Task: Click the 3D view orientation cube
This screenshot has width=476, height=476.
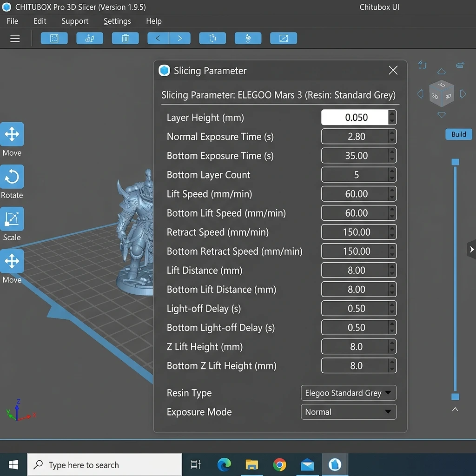Action: [442, 93]
